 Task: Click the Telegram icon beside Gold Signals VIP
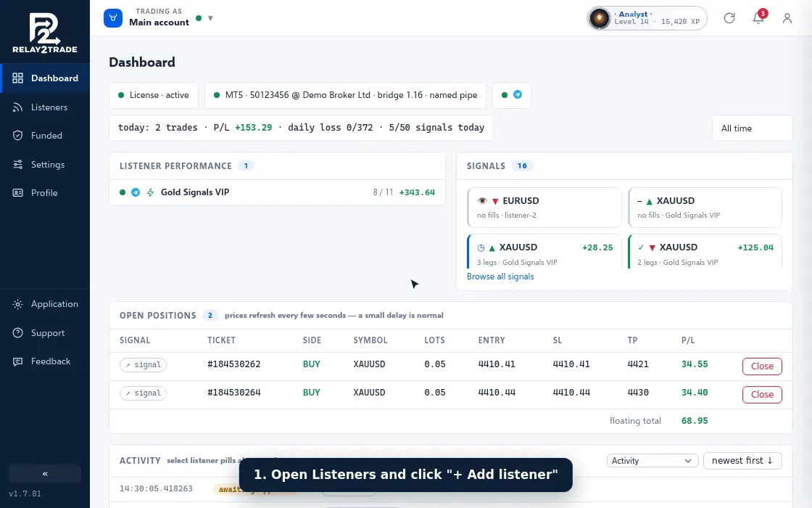coord(135,192)
